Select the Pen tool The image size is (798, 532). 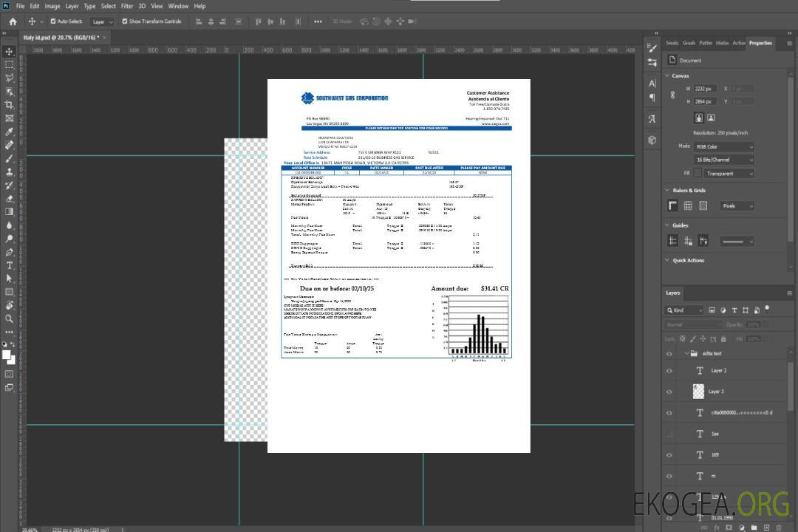[9, 252]
